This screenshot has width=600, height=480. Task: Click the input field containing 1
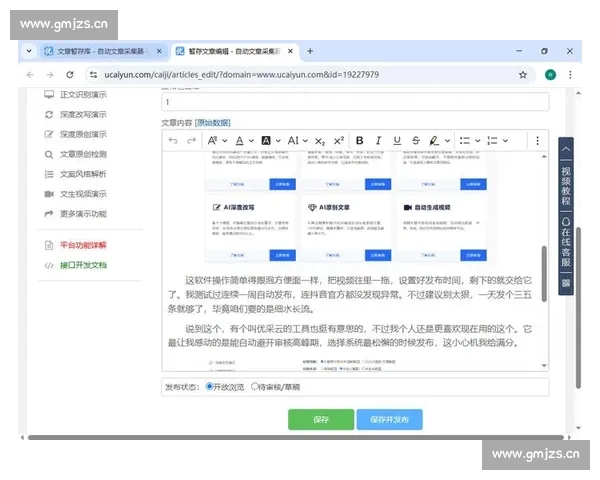pyautogui.click(x=355, y=102)
